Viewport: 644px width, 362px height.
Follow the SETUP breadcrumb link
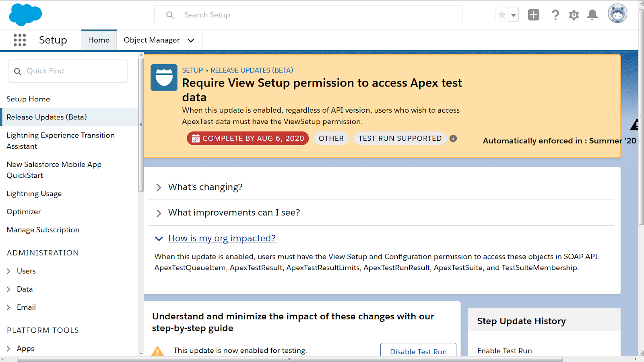pyautogui.click(x=192, y=70)
